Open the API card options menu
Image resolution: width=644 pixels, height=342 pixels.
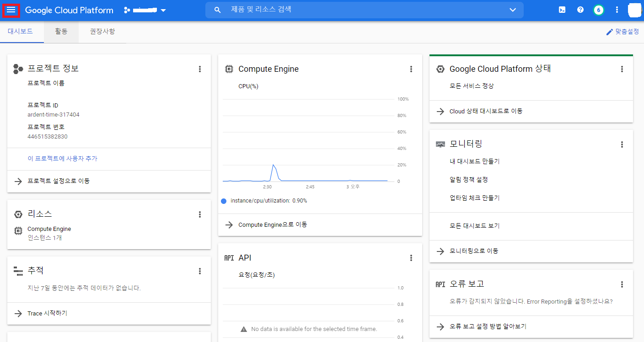(x=411, y=258)
